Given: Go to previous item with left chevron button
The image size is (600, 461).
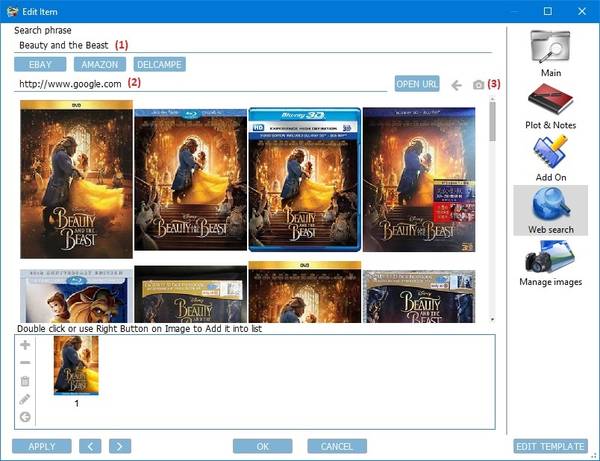Looking at the screenshot, I should [90, 446].
